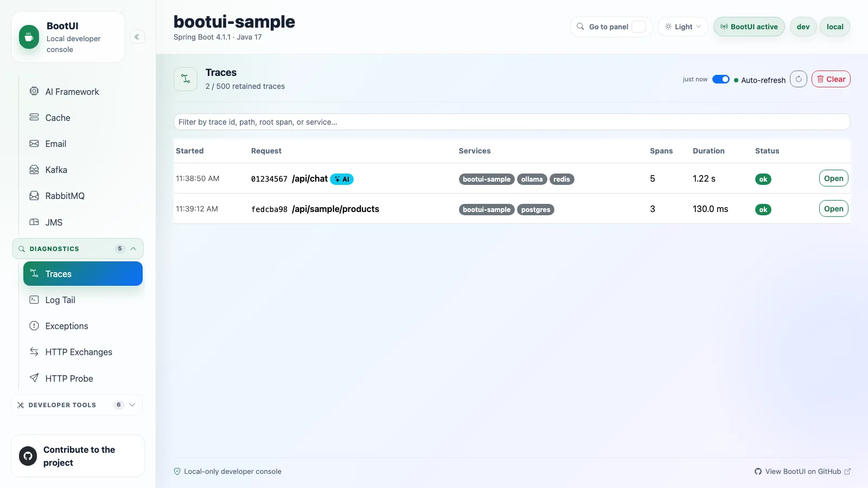
Task: Click the search magnifier in Go to panel
Action: [580, 27]
